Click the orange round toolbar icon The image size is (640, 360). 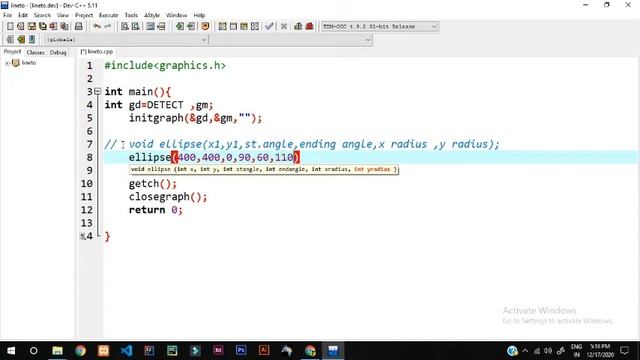tap(205, 27)
